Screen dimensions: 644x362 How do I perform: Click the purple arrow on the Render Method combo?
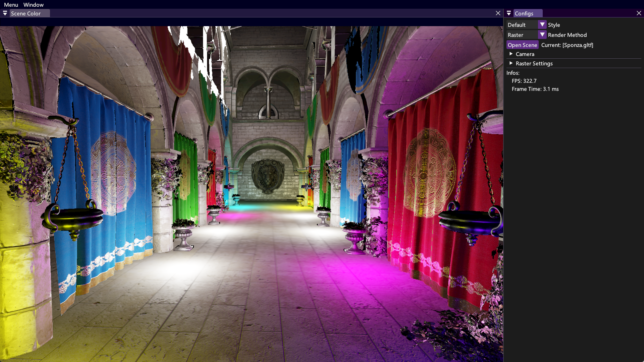542,35
